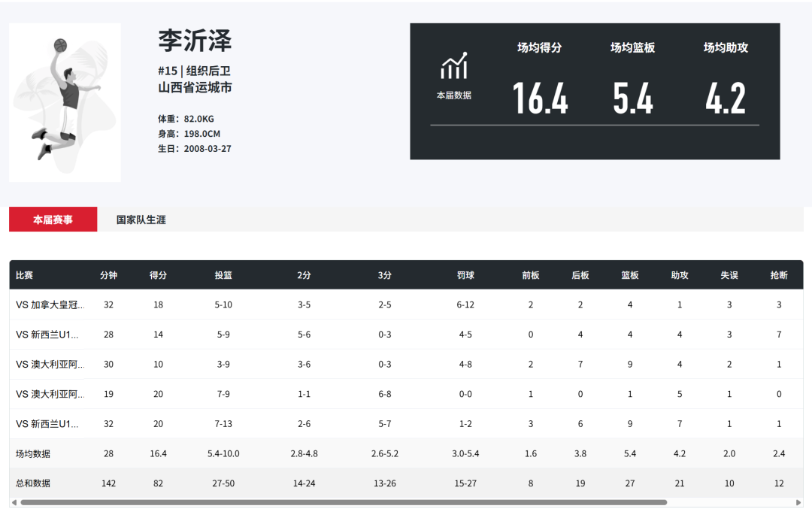
Task: Click the 2分 column header
Action: tap(304, 275)
